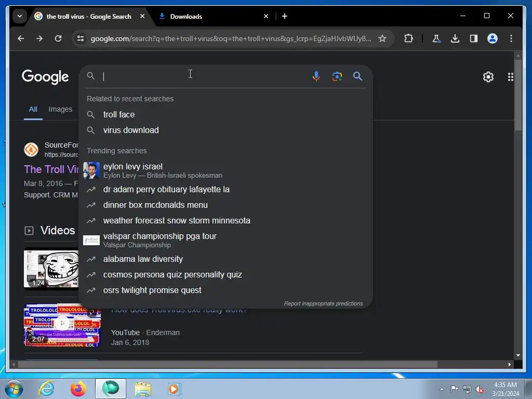
Task: Bookmark this tab with star icon
Action: [382, 38]
